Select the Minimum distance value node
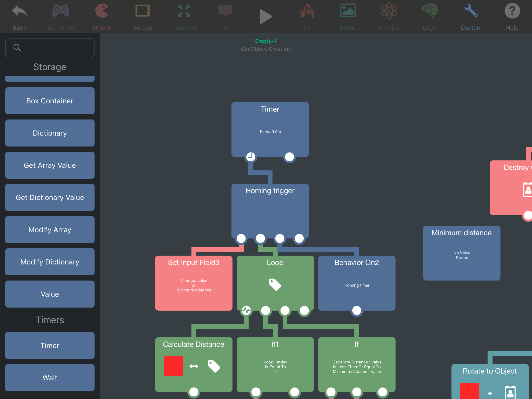The height and width of the screenshot is (399, 532). click(x=461, y=253)
